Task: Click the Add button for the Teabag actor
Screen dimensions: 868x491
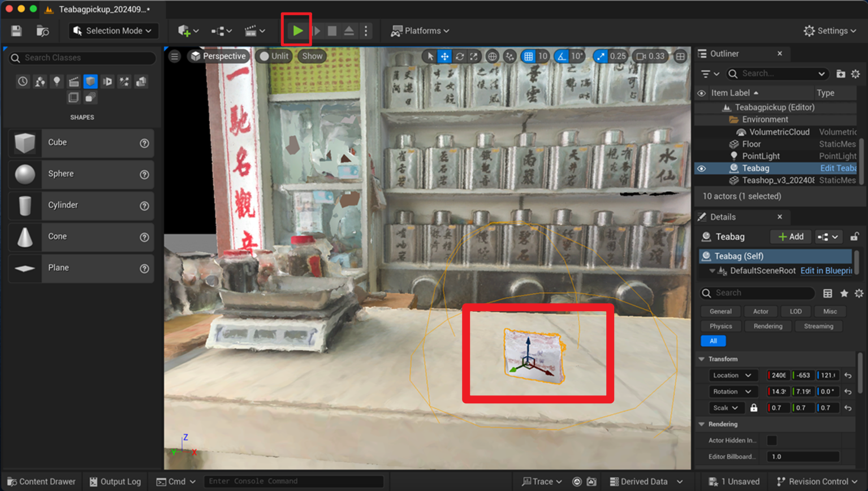Action: coord(790,236)
